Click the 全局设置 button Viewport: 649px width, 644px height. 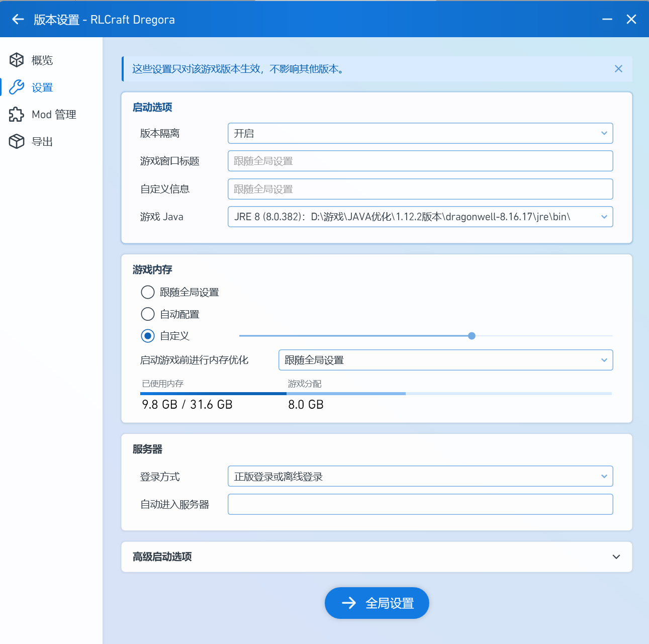377,603
